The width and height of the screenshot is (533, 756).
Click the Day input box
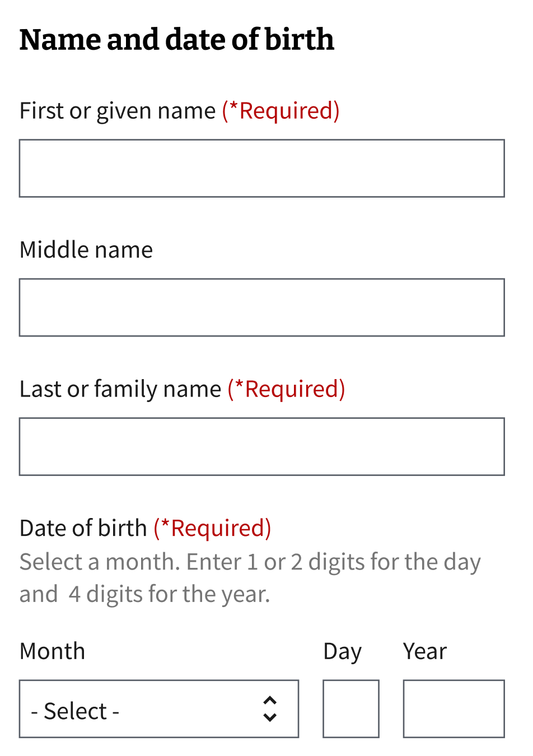point(350,709)
